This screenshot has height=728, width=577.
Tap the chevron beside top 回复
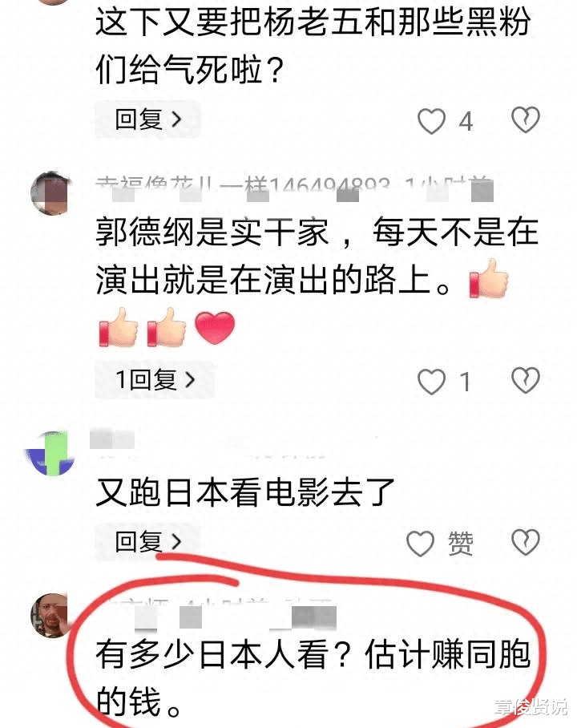pyautogui.click(x=176, y=119)
